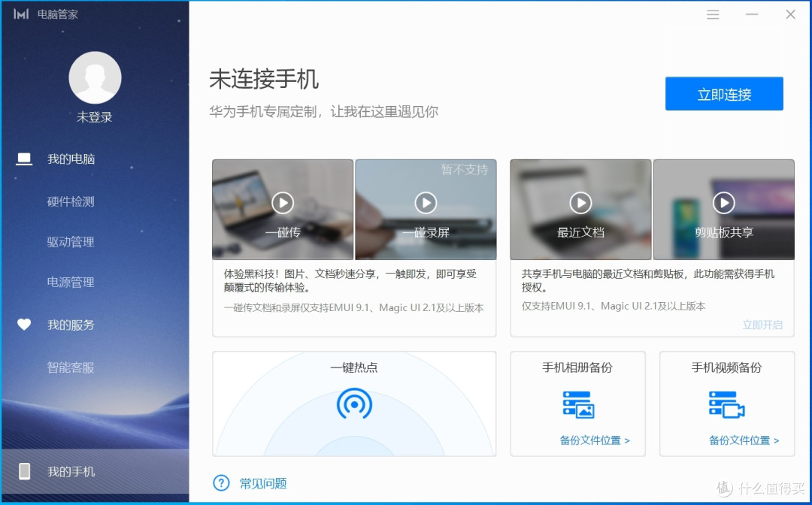Open the hamburger menu icon in title bar
This screenshot has height=505, width=812.
(713, 14)
